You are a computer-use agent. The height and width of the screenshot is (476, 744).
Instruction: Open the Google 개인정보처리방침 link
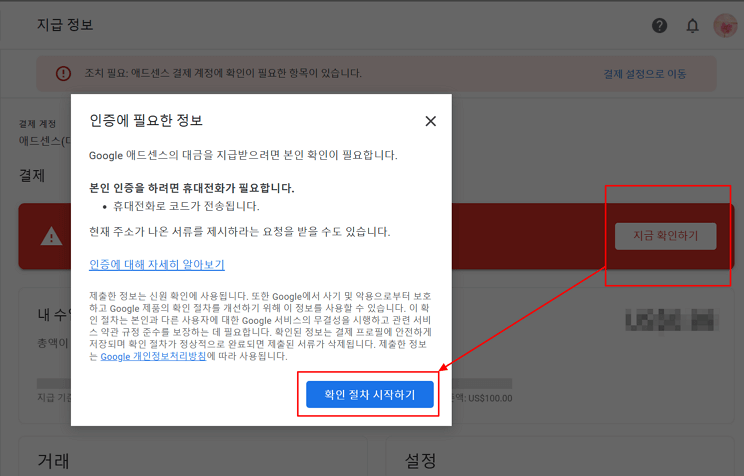pyautogui.click(x=153, y=356)
